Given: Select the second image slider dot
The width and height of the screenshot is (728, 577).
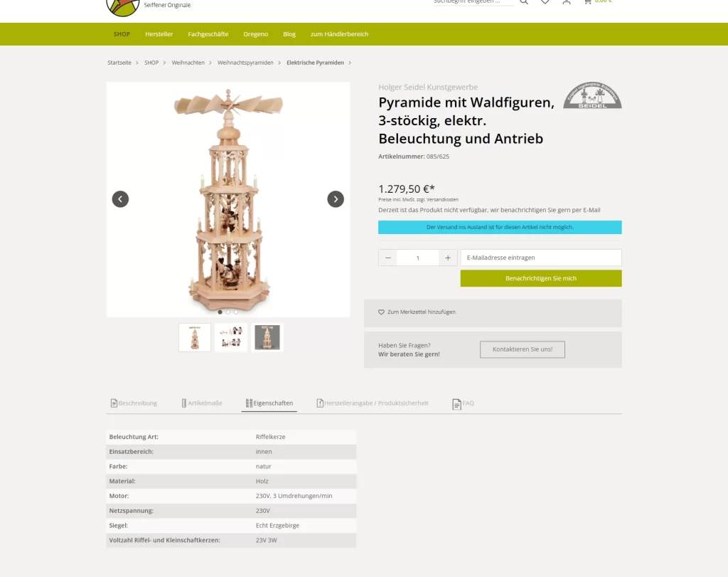Looking at the screenshot, I should tap(228, 312).
